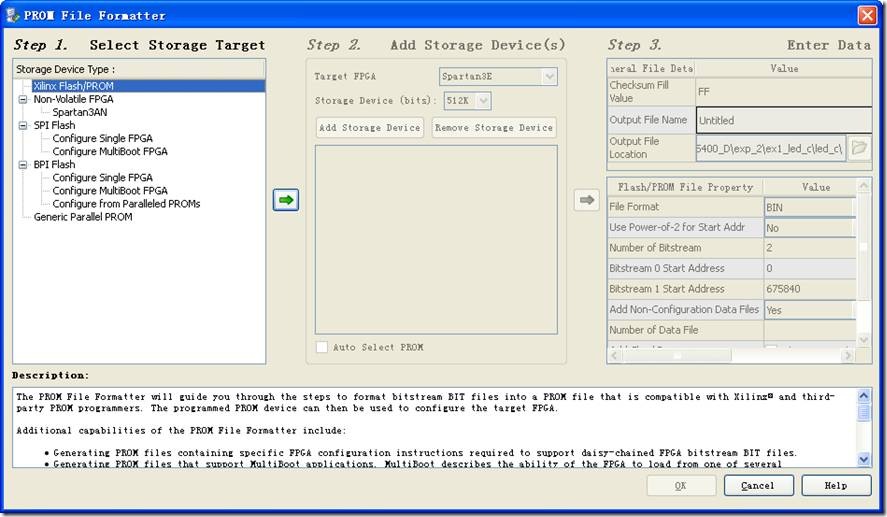Click the Description scrollbar down arrow
The image size is (887, 517).
click(x=864, y=459)
